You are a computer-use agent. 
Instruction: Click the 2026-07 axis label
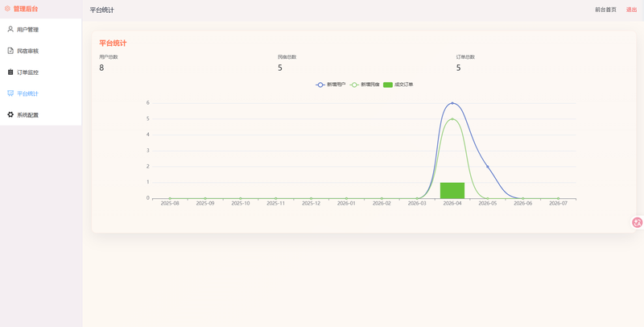pos(558,203)
